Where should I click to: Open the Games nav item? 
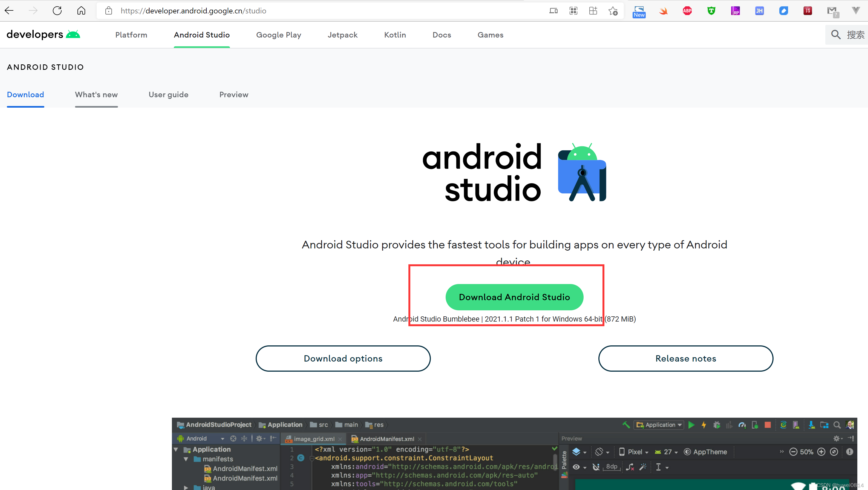point(490,35)
